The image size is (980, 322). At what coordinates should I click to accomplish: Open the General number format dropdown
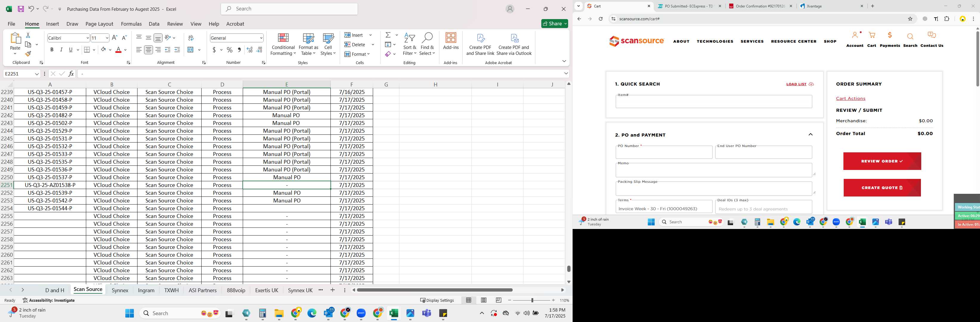(x=261, y=38)
